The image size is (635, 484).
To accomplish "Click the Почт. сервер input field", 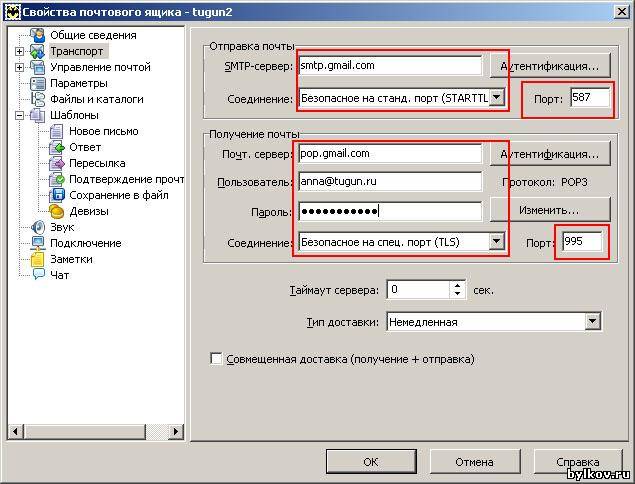I will pos(390,154).
